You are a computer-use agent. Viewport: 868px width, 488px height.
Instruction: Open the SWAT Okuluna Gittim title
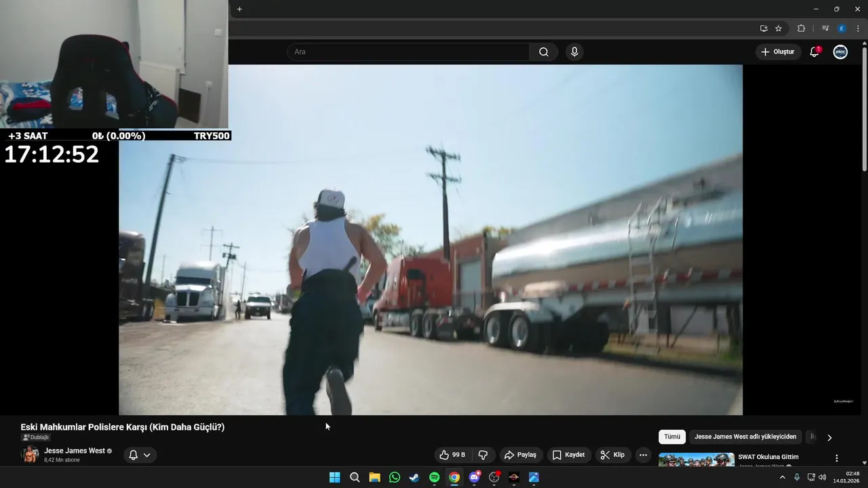768,457
